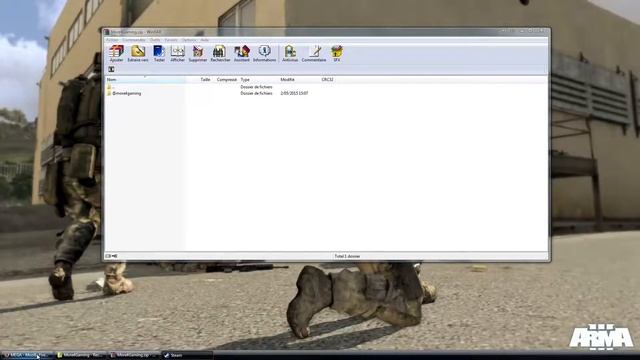
Task: Open the Aide menu
Action: coord(204,40)
